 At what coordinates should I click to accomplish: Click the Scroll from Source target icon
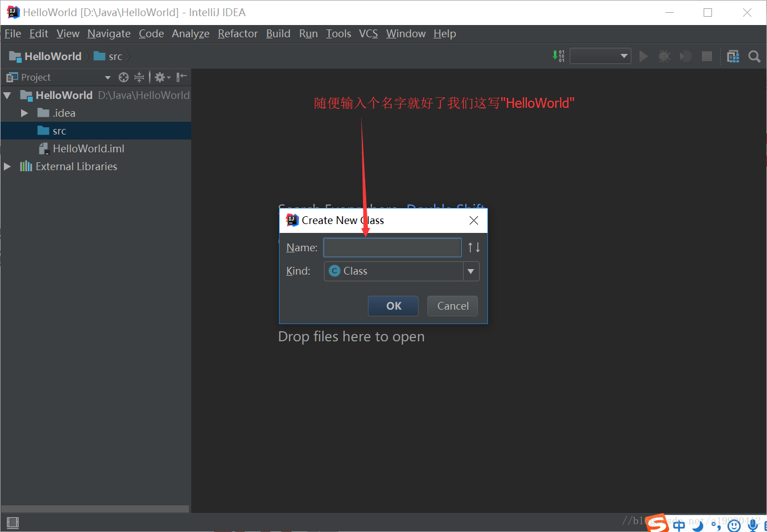pos(123,77)
